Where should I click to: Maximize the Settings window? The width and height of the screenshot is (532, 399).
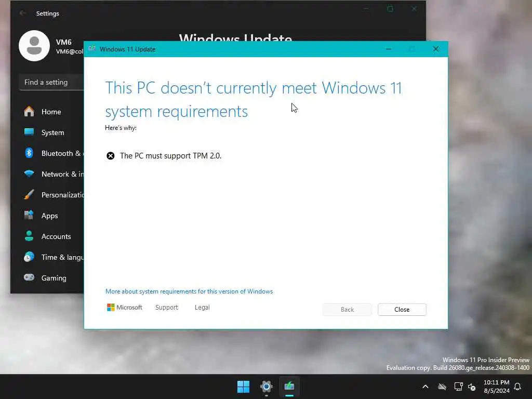[x=390, y=9]
